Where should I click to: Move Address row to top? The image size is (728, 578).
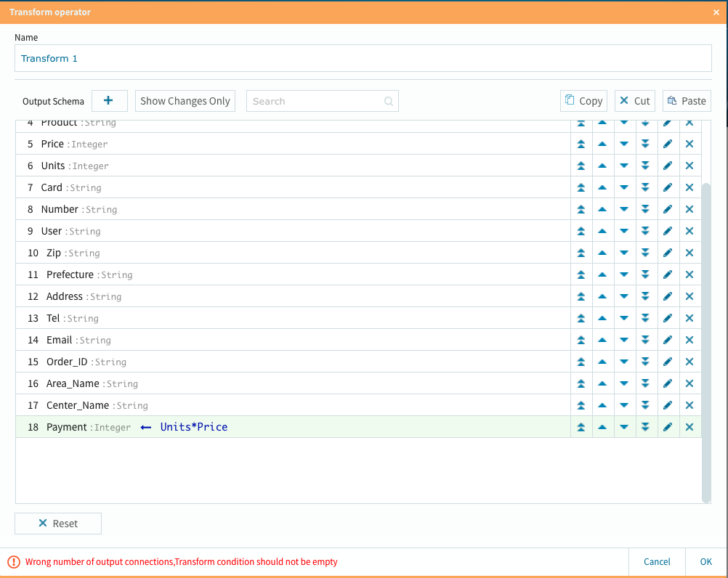pos(581,296)
